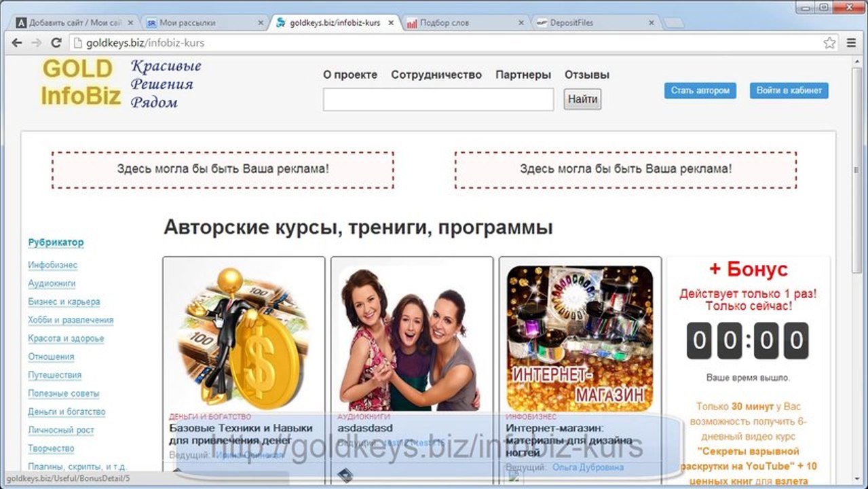This screenshot has height=489, width=868.
Task: Switch to DepositFiles tab
Action: tap(594, 22)
